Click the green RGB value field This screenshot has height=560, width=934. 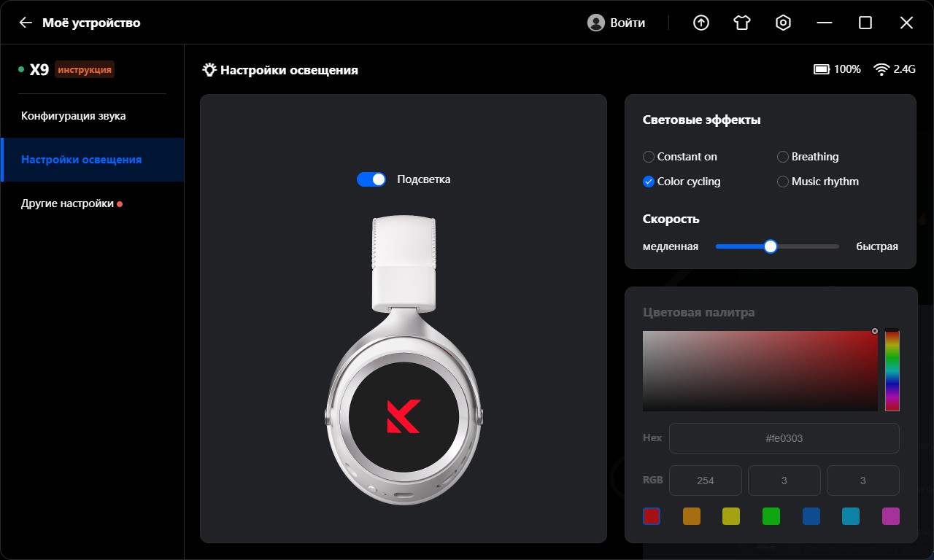tap(784, 481)
